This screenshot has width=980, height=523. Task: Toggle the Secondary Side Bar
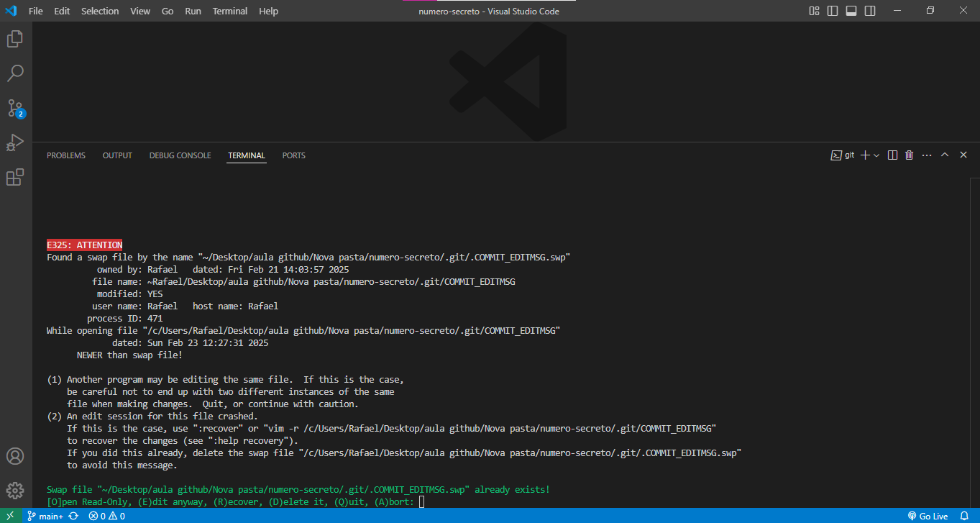tap(870, 11)
